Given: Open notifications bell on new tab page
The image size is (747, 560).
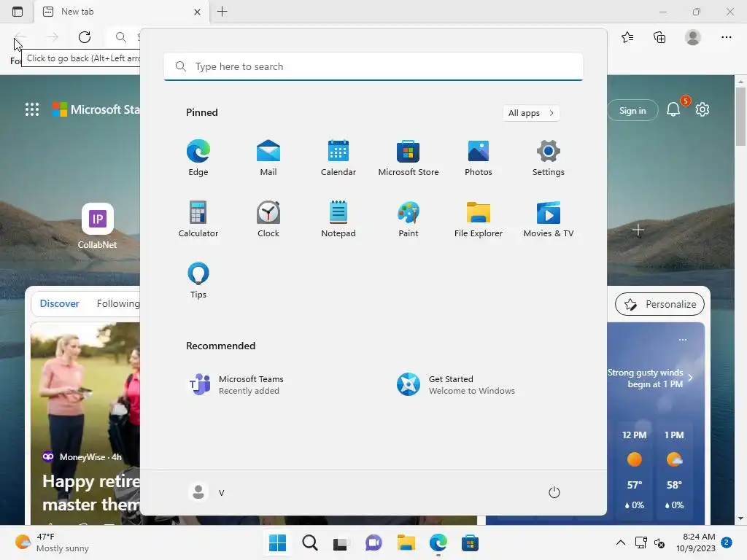Looking at the screenshot, I should tap(673, 109).
